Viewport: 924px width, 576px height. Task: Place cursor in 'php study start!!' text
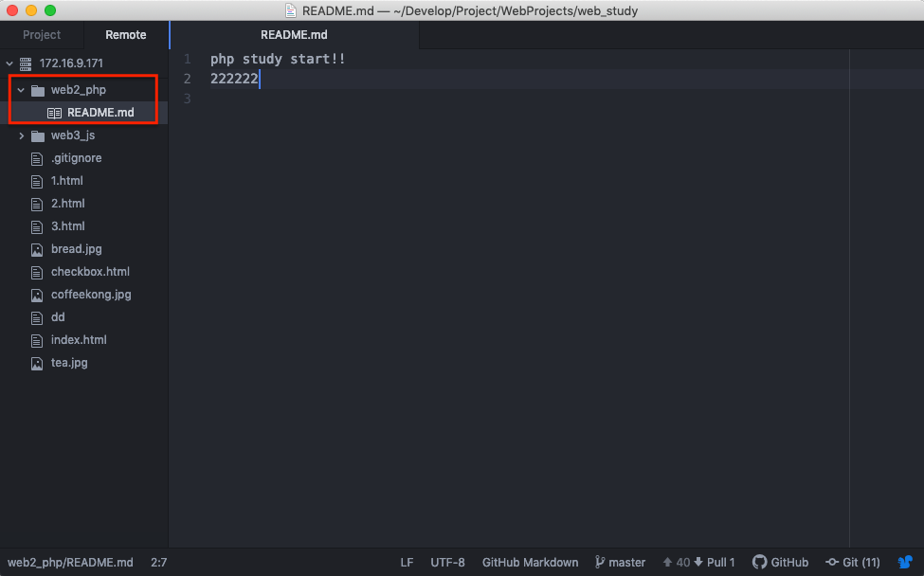[278, 59]
